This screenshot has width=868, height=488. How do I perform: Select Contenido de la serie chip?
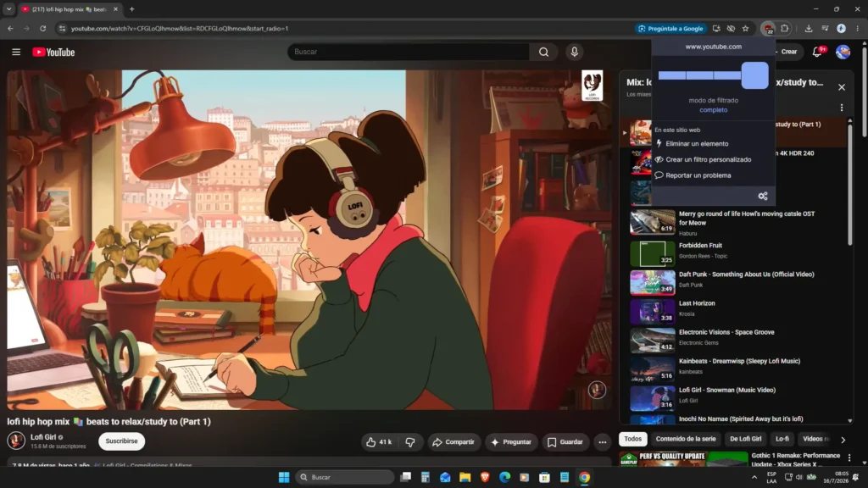point(685,439)
